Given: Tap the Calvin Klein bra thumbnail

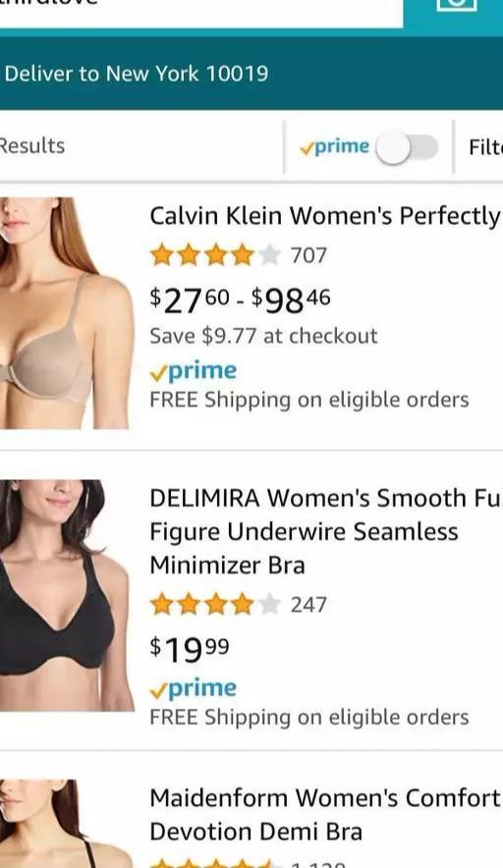Looking at the screenshot, I should pos(66,313).
